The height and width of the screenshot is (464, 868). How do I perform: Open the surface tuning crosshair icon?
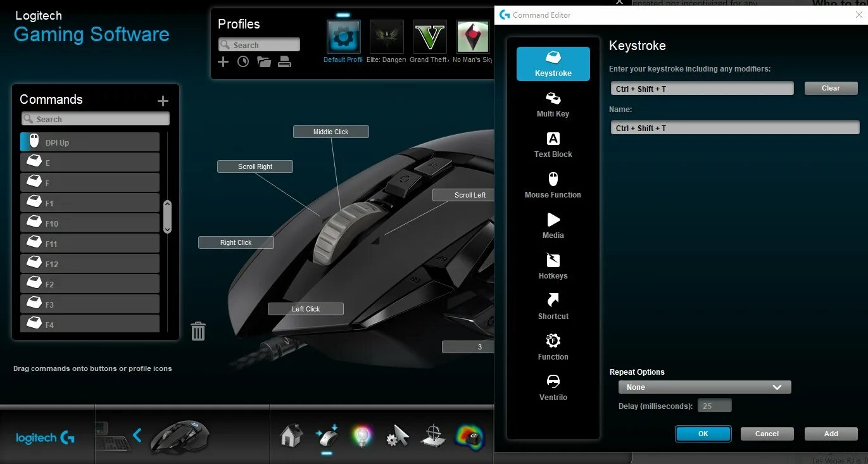click(433, 436)
